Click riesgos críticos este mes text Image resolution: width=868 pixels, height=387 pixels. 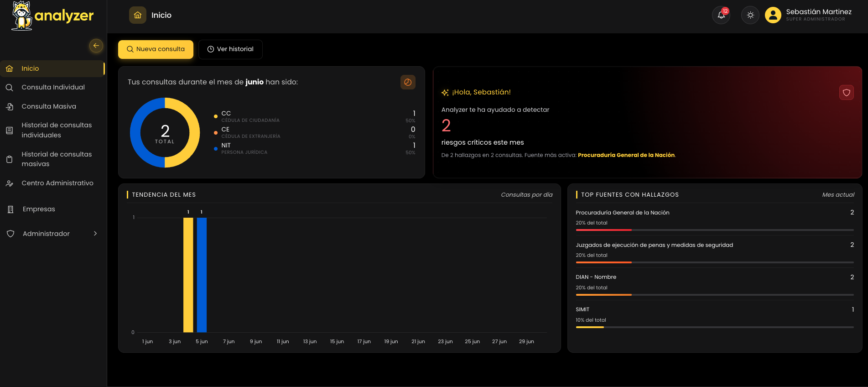tap(483, 142)
